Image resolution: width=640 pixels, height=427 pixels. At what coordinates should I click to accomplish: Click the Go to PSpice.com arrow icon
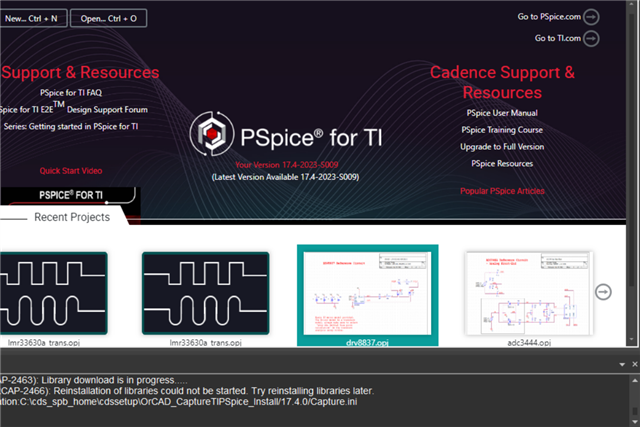tap(591, 17)
